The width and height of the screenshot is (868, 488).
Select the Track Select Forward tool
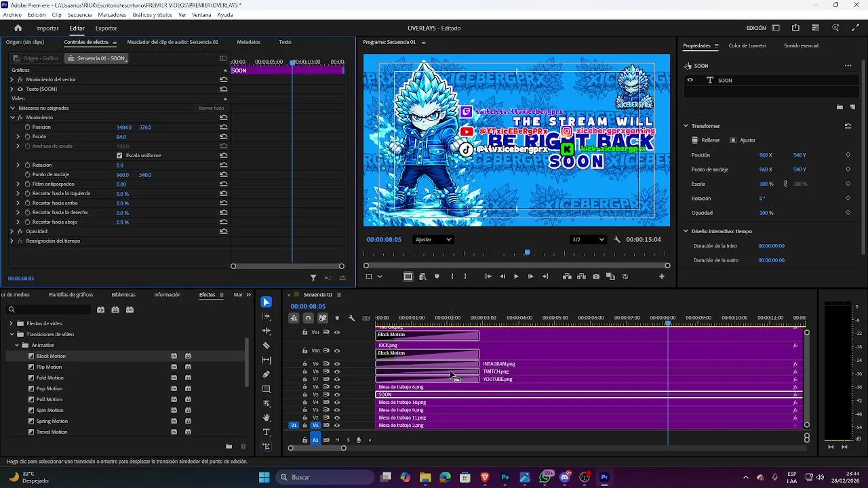(267, 317)
